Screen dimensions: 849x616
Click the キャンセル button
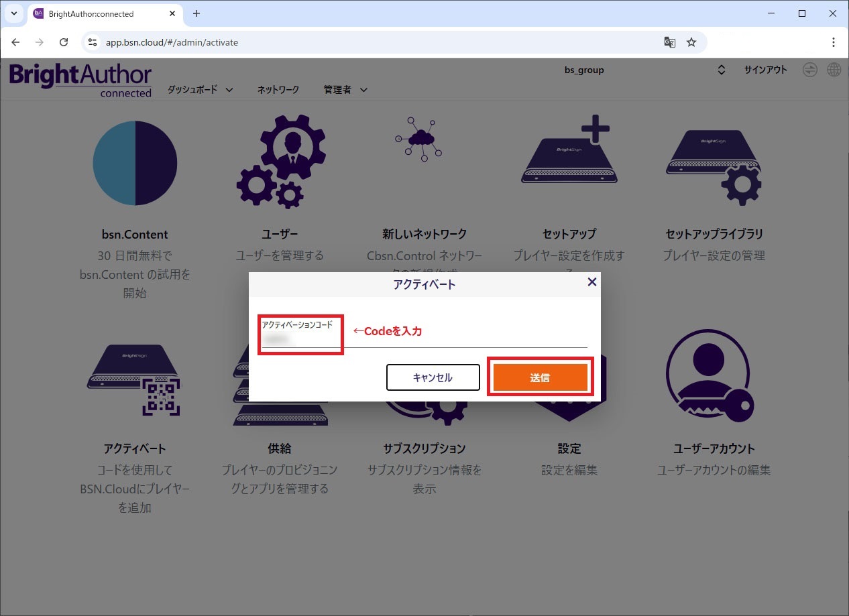pyautogui.click(x=433, y=377)
